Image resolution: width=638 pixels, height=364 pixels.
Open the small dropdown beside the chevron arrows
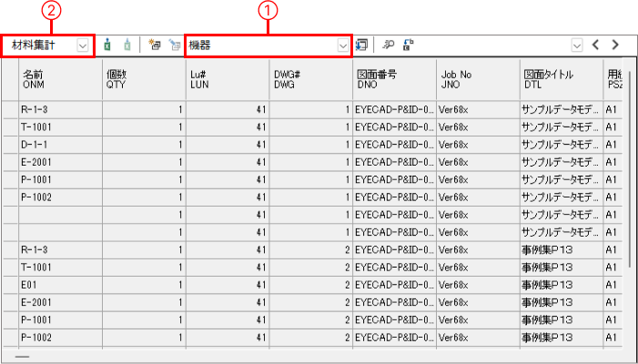tap(576, 44)
